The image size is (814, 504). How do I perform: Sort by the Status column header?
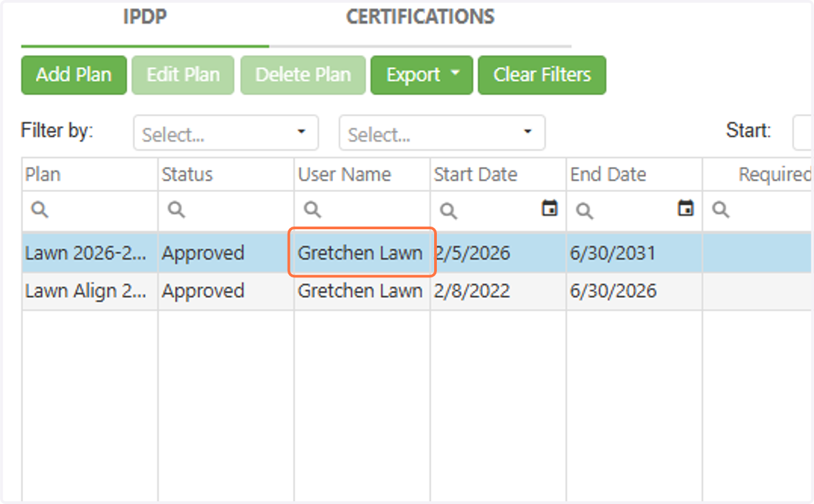(x=227, y=174)
